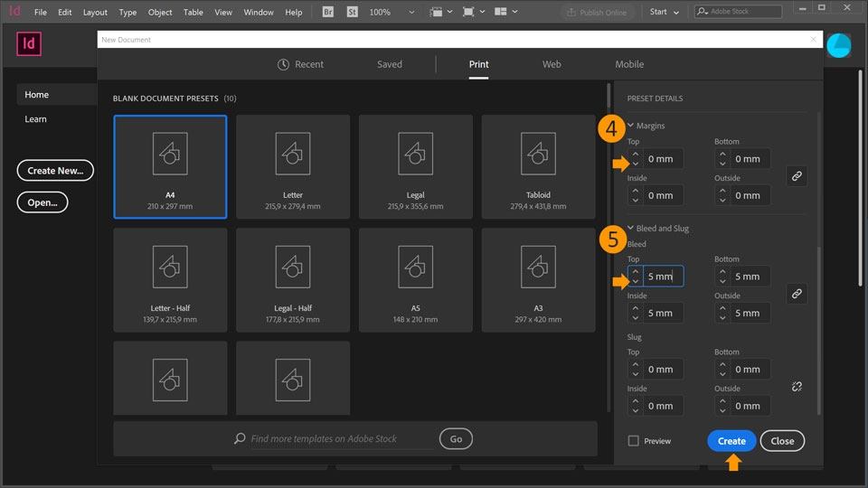
Task: Open the Table menu
Action: coord(193,12)
